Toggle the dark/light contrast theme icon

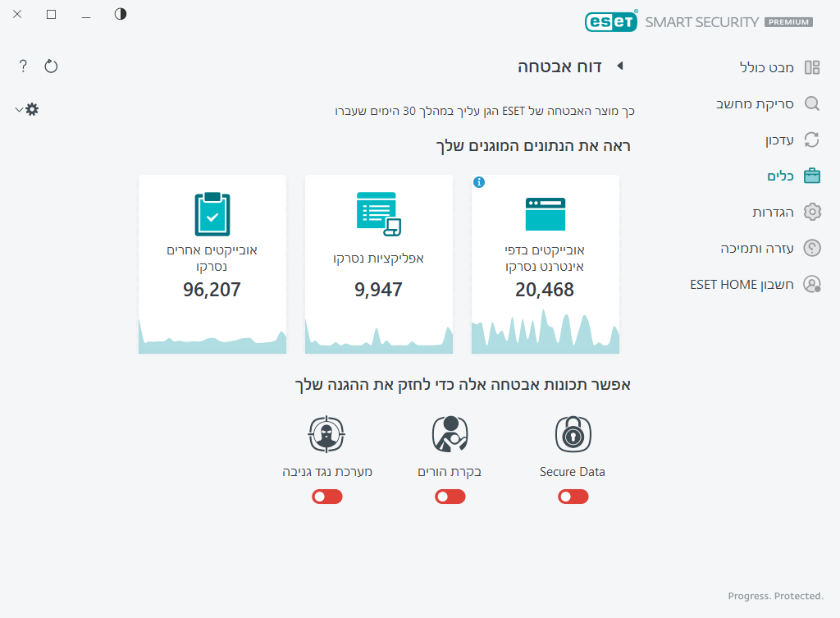[121, 14]
